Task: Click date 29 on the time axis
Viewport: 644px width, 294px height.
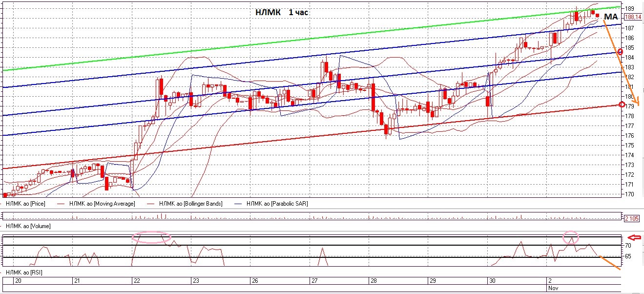Action: click(432, 281)
